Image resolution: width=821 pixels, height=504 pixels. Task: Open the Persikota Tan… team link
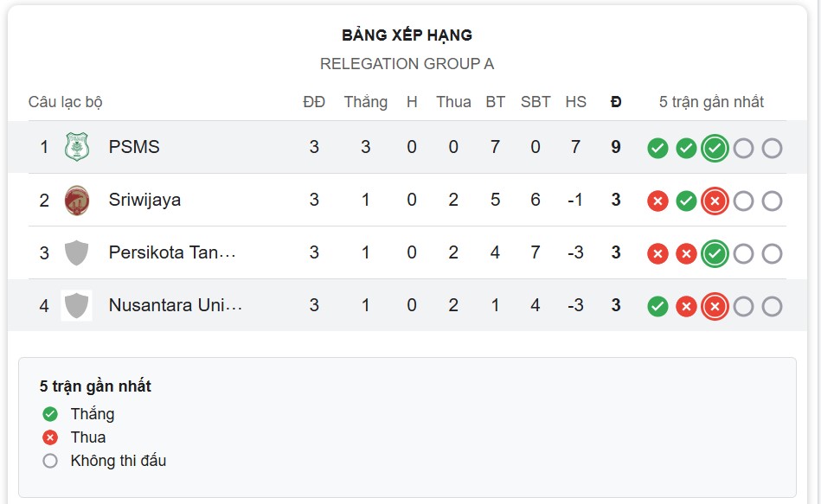point(172,252)
